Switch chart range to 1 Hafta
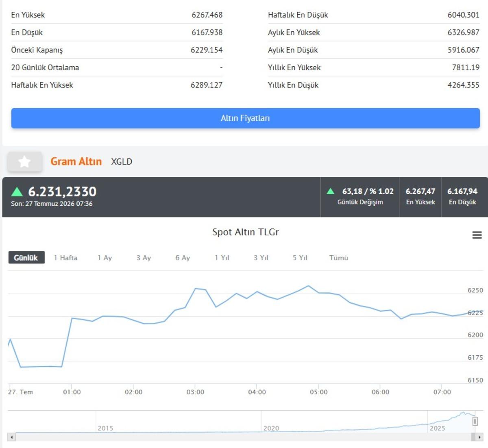The height and width of the screenshot is (448, 488). (65, 258)
